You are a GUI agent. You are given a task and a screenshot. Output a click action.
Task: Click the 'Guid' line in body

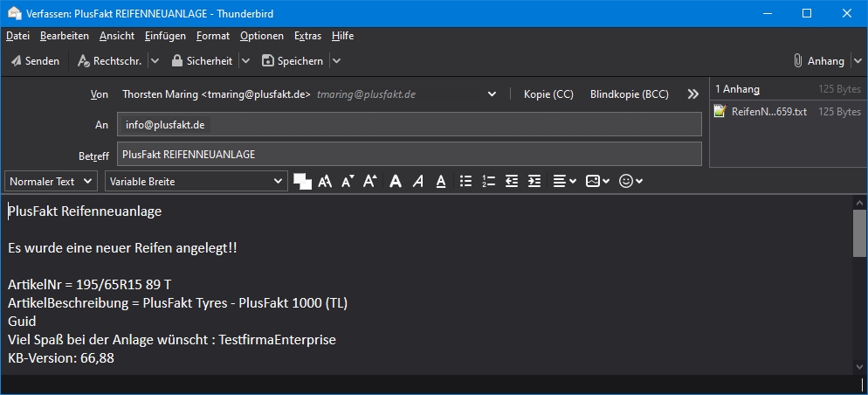(22, 322)
